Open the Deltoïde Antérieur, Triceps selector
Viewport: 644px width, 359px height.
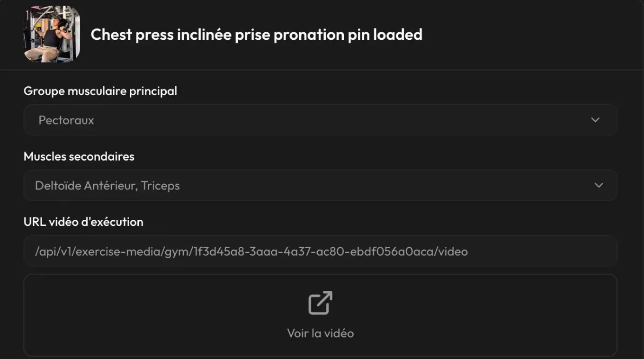pyautogui.click(x=320, y=185)
